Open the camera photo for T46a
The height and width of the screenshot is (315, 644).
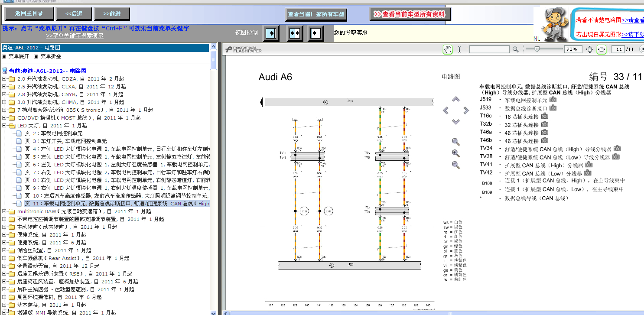(x=544, y=132)
